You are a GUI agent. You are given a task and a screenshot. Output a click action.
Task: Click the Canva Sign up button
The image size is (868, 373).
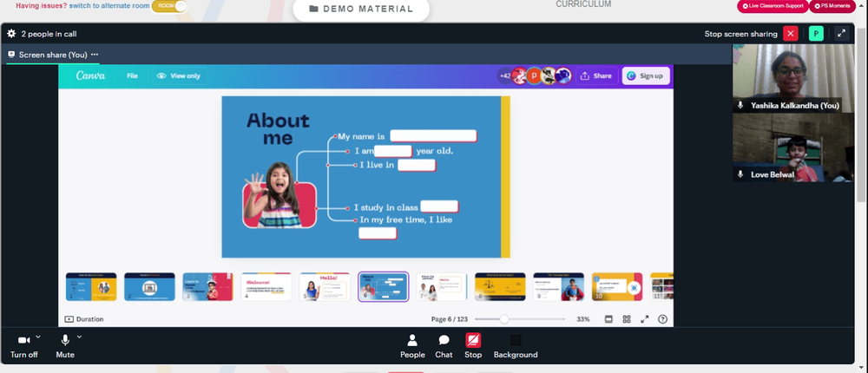pyautogui.click(x=646, y=75)
